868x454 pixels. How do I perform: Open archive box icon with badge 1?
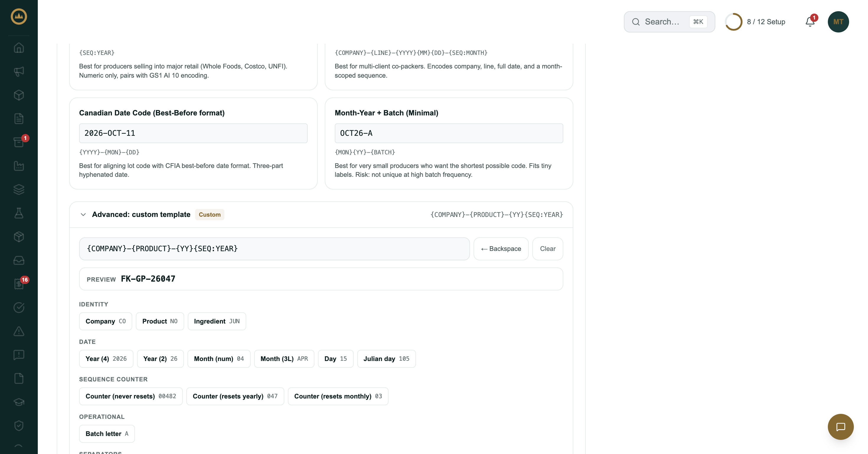click(19, 142)
